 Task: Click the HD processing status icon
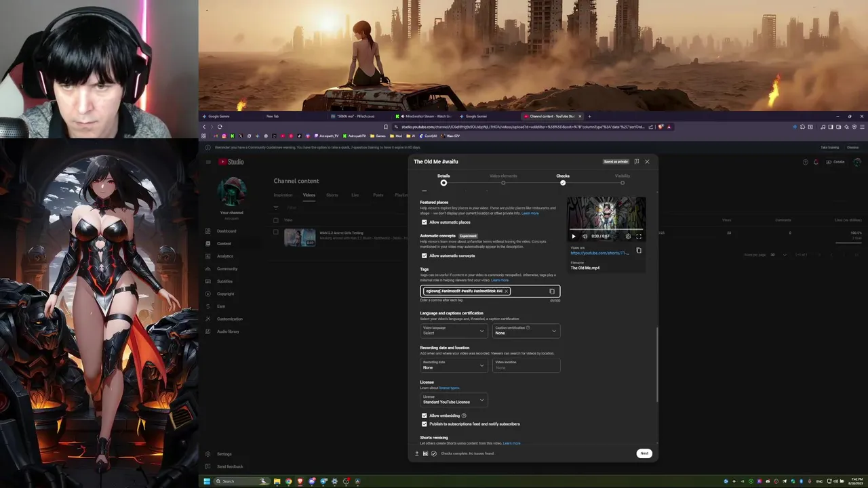click(425, 453)
